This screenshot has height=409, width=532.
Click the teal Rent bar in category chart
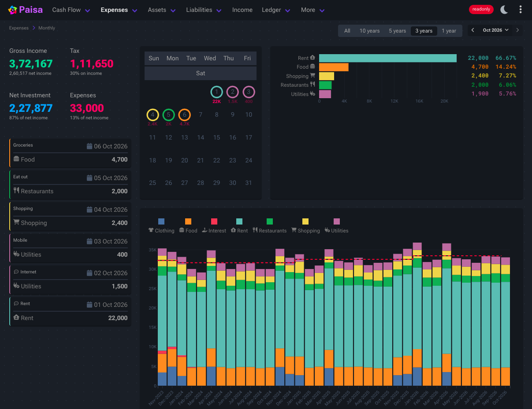coord(388,58)
